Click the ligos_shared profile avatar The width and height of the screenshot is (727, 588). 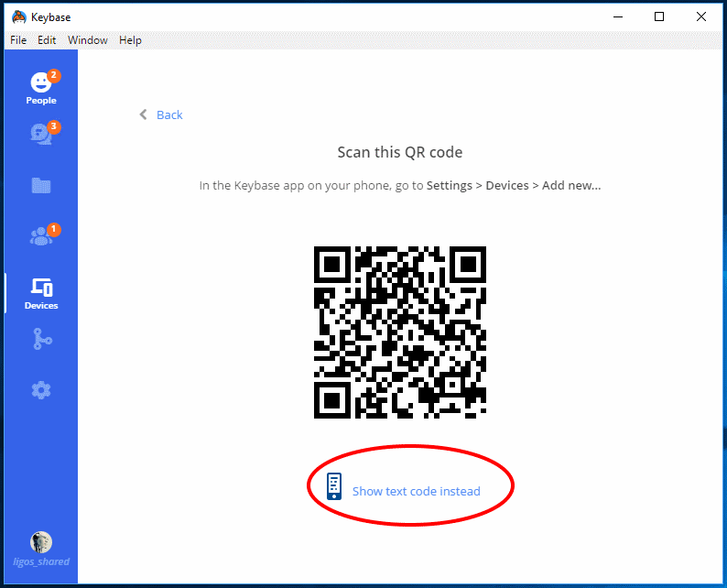pos(41,542)
